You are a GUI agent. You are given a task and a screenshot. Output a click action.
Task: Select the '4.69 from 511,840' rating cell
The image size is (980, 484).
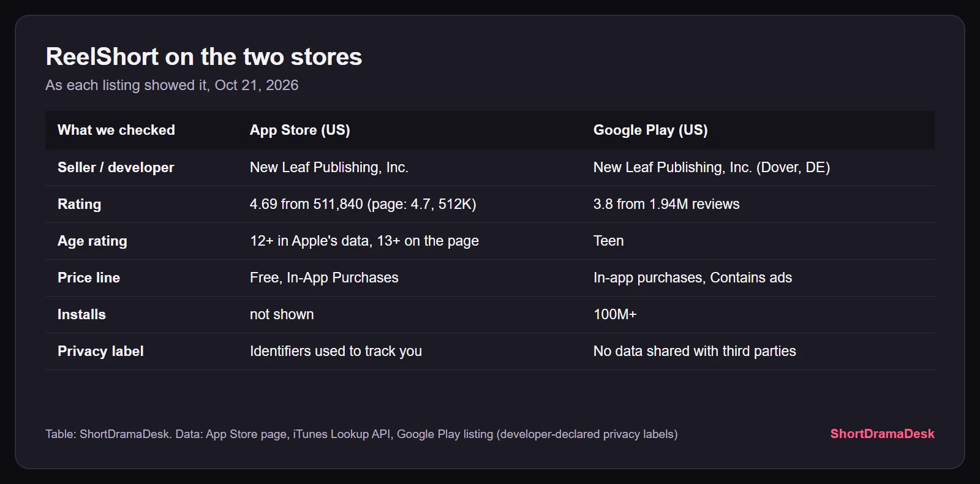pos(363,204)
